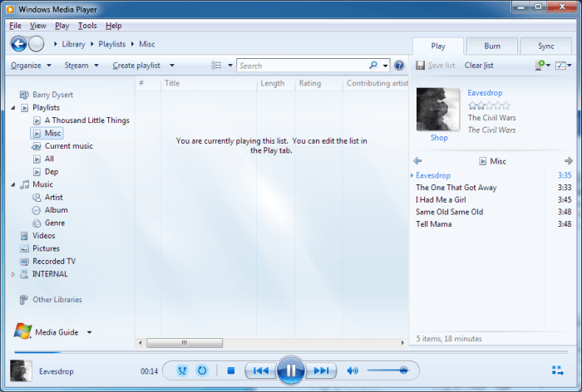Collapse the Playlists tree node
582x392 pixels.
pyautogui.click(x=13, y=108)
